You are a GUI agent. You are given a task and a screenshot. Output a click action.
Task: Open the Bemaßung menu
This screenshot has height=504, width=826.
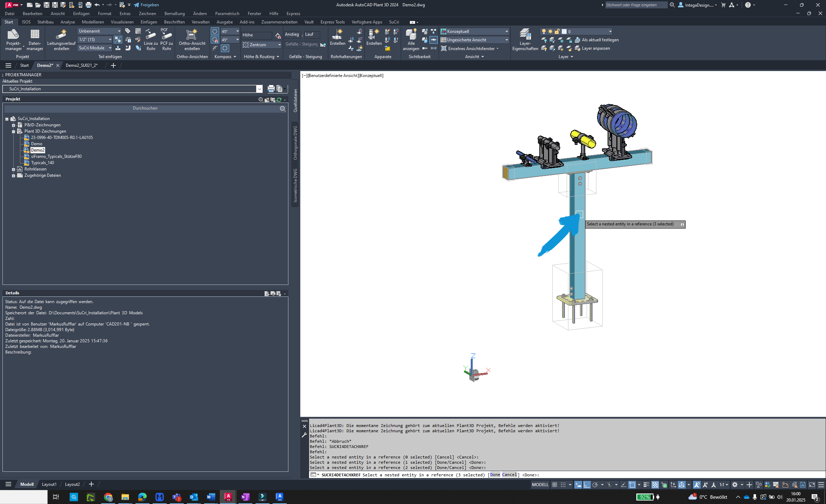point(174,14)
